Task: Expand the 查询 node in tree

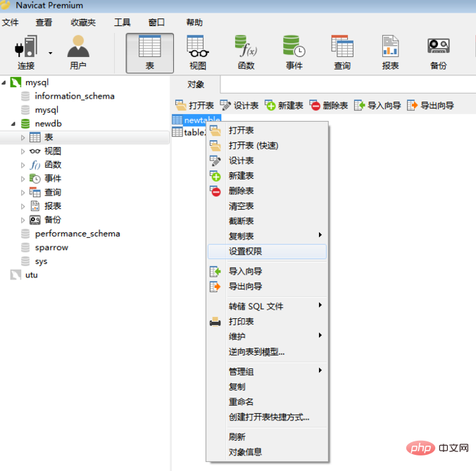Action: (x=23, y=192)
